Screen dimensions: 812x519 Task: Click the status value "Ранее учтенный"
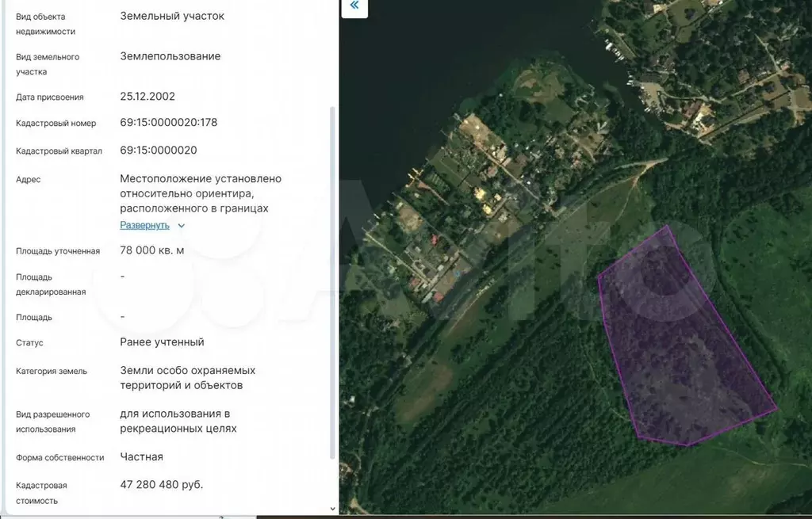coord(162,342)
